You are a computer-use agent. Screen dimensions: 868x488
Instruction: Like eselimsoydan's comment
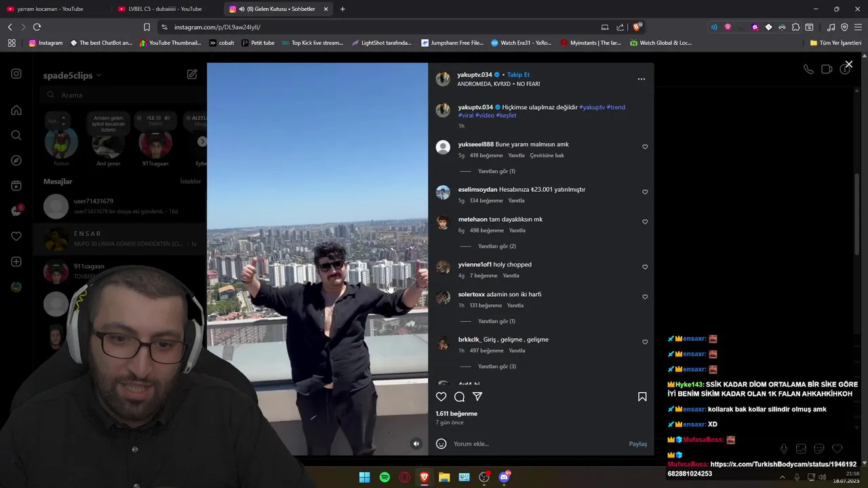(x=645, y=192)
